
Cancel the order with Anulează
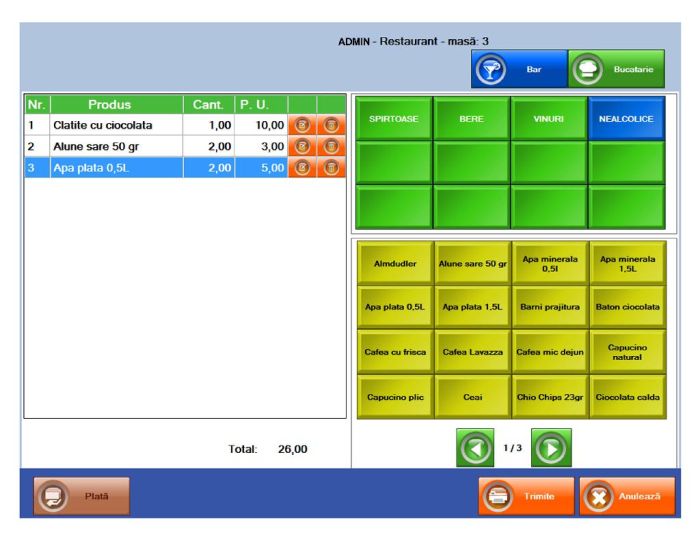pyautogui.click(x=627, y=496)
